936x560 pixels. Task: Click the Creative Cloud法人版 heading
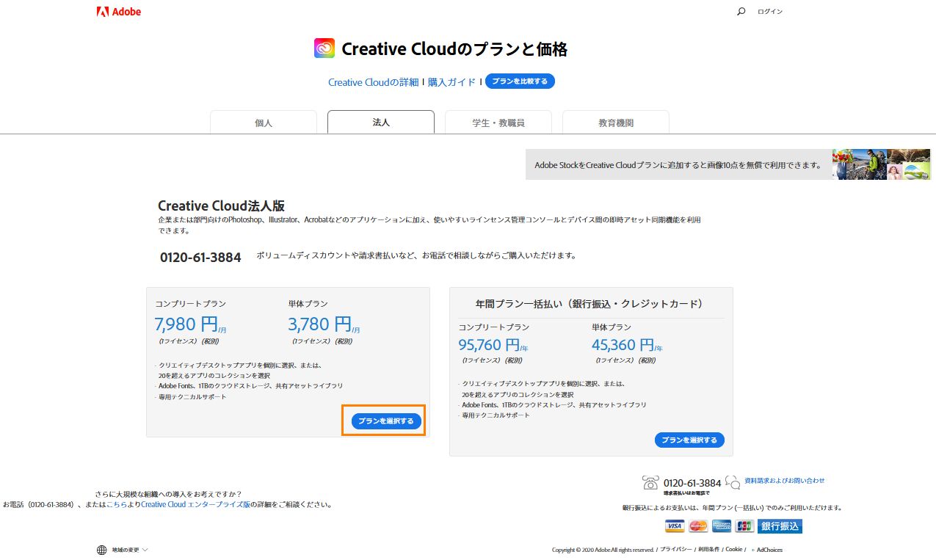(x=221, y=206)
